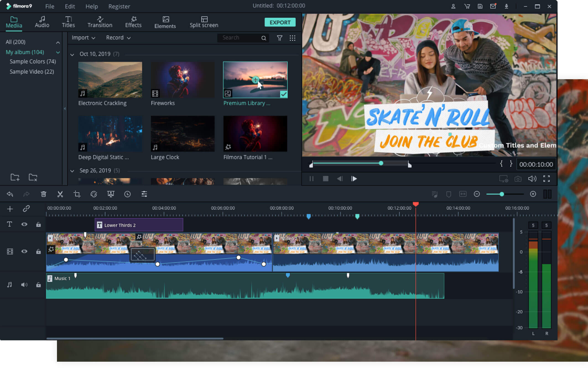Click the Export button
588x370 pixels.
[x=280, y=22]
